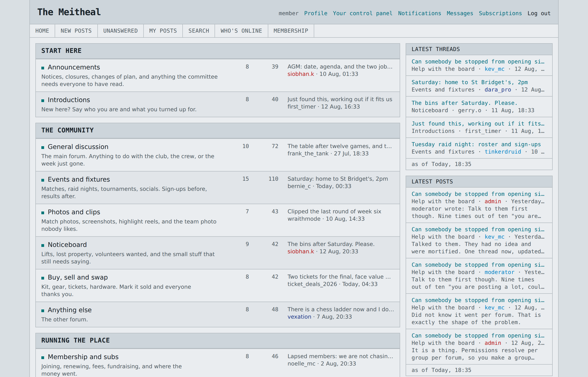Click the square icon beside Membership and subs

tap(43, 357)
